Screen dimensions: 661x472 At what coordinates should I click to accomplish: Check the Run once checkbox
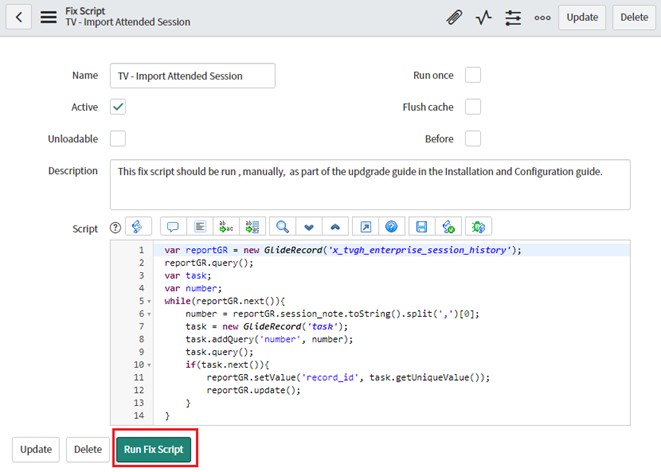pos(473,75)
